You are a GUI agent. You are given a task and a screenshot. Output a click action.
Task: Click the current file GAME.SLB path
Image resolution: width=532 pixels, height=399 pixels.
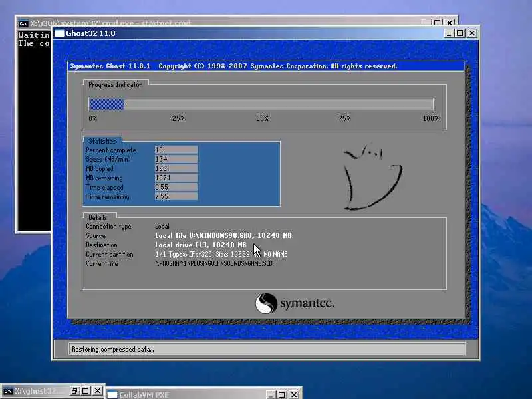coord(213,263)
